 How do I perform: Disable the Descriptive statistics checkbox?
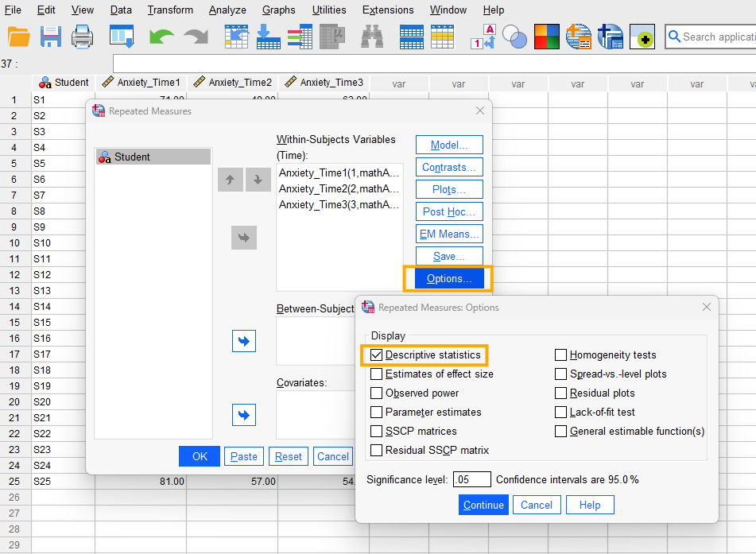coord(376,354)
